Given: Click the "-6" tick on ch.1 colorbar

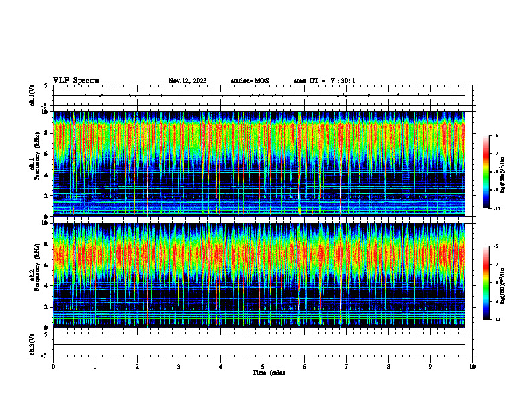Looking at the screenshot, I should (x=496, y=136).
